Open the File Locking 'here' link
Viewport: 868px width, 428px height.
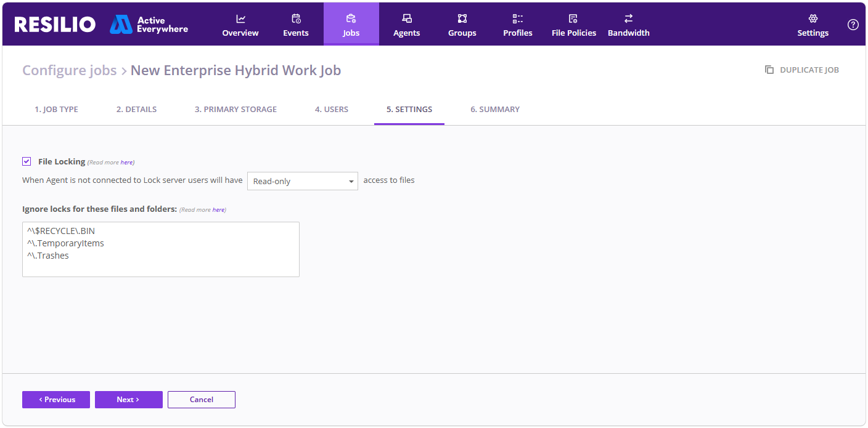pos(126,163)
